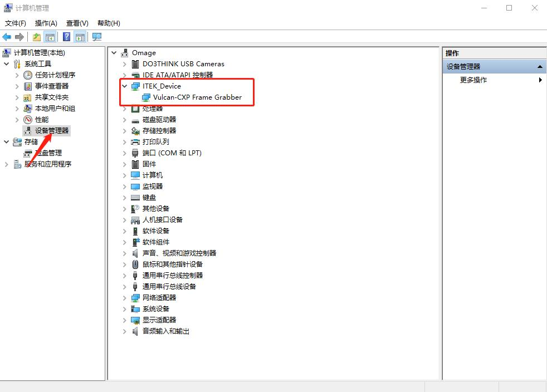547x392 pixels.
Task: Click the Back arrow toolbar icon
Action: (x=7, y=37)
